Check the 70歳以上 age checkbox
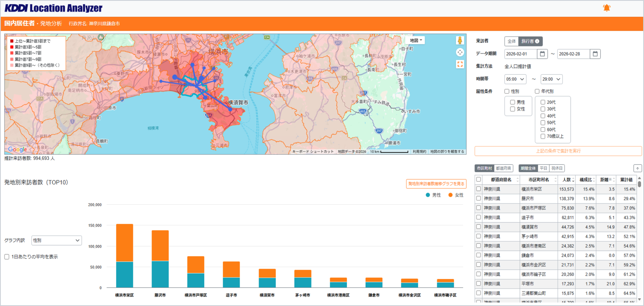Image resolution: width=644 pixels, height=306 pixels. point(543,136)
